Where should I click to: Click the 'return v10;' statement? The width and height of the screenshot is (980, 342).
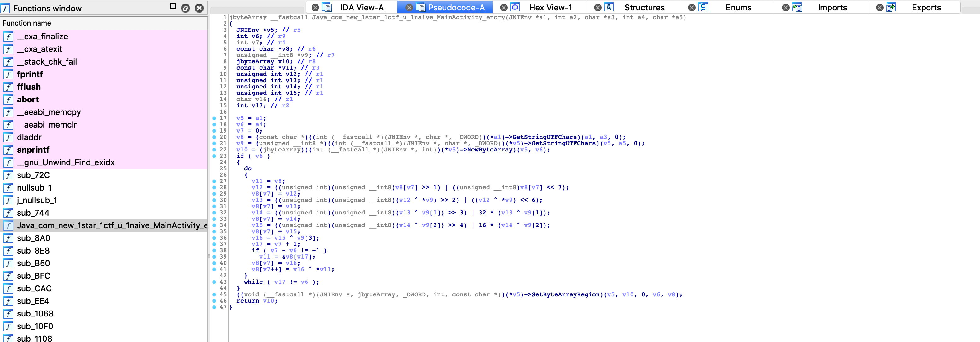pyautogui.click(x=257, y=300)
